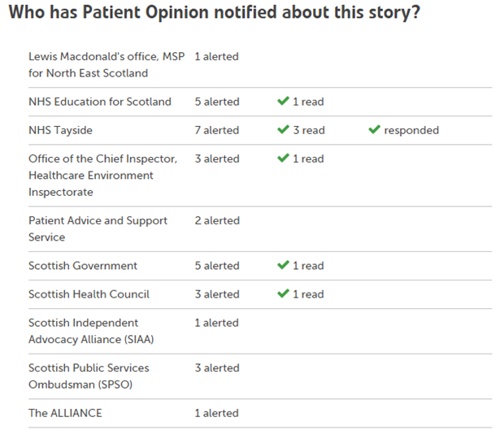The height and width of the screenshot is (439, 504).
Task: Click green checkmark in Scottish Government row
Action: 283,265
